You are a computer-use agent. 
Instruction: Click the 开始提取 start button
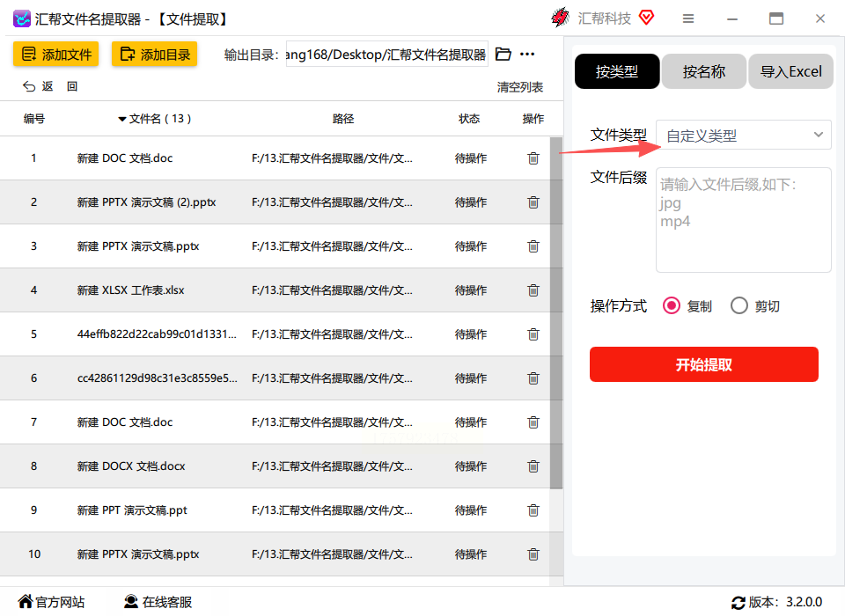tap(704, 364)
